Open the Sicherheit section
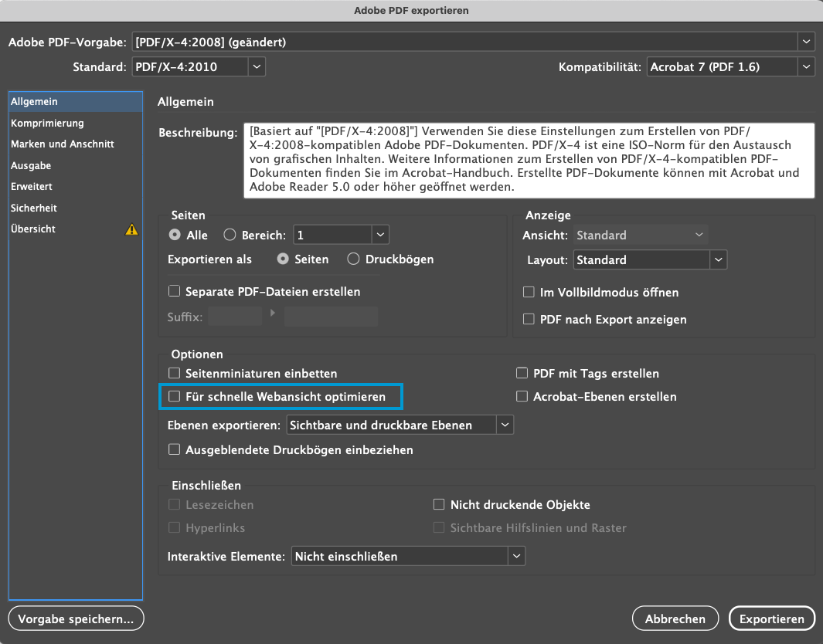The height and width of the screenshot is (644, 823). click(76, 208)
